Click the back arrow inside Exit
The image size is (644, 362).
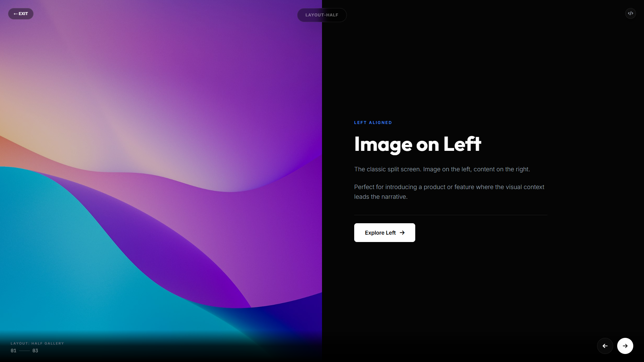click(15, 14)
